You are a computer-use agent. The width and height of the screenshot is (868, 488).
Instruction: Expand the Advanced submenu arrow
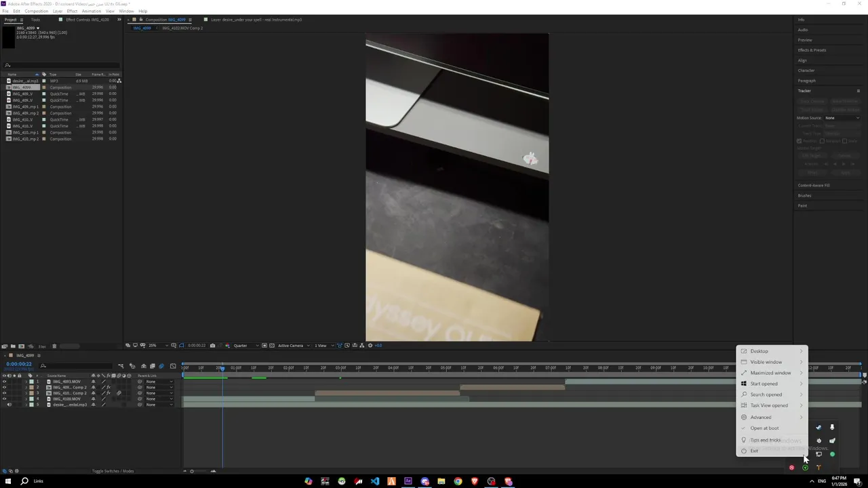pyautogui.click(x=801, y=418)
